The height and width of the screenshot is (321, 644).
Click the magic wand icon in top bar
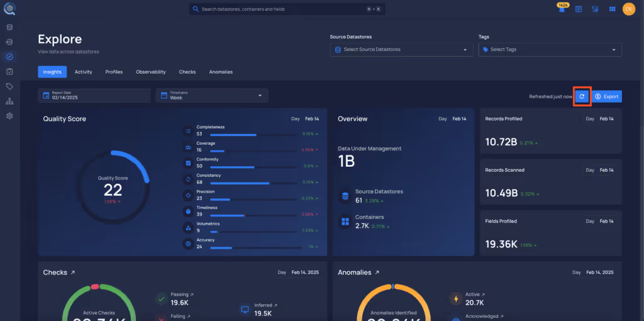pyautogui.click(x=595, y=9)
